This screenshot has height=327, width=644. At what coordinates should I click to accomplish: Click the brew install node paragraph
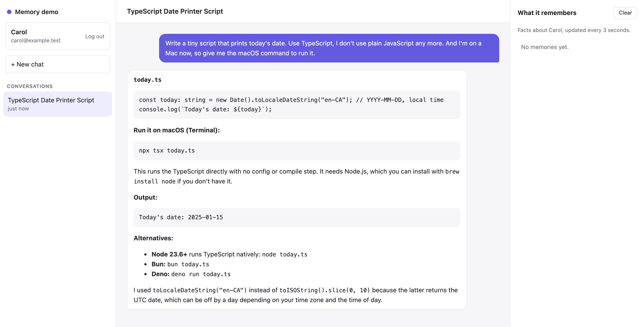(x=297, y=176)
